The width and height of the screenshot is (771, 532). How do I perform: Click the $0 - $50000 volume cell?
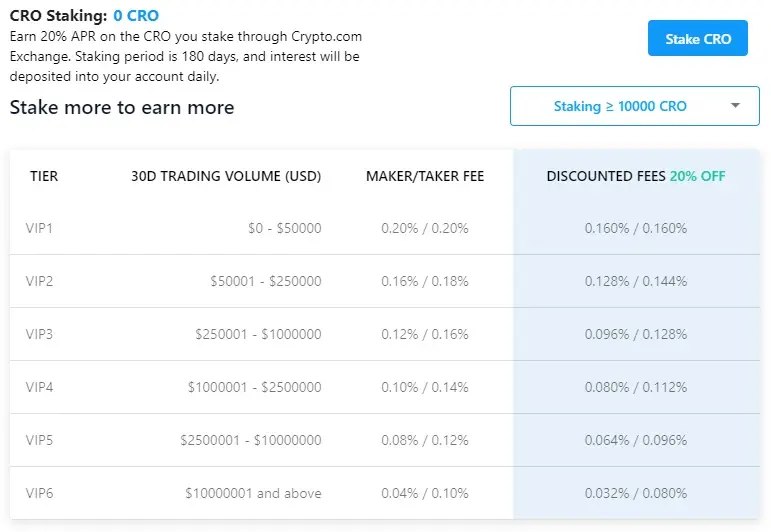[x=285, y=228]
